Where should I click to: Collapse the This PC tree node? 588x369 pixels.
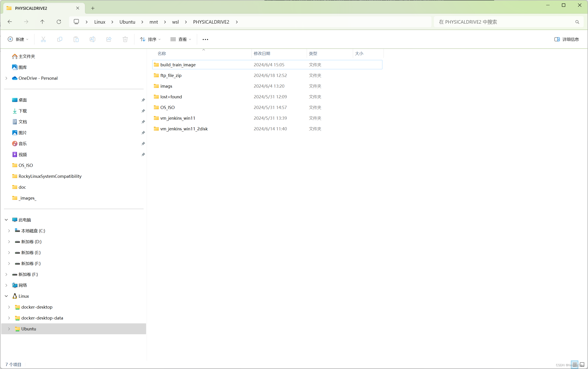(x=6, y=220)
